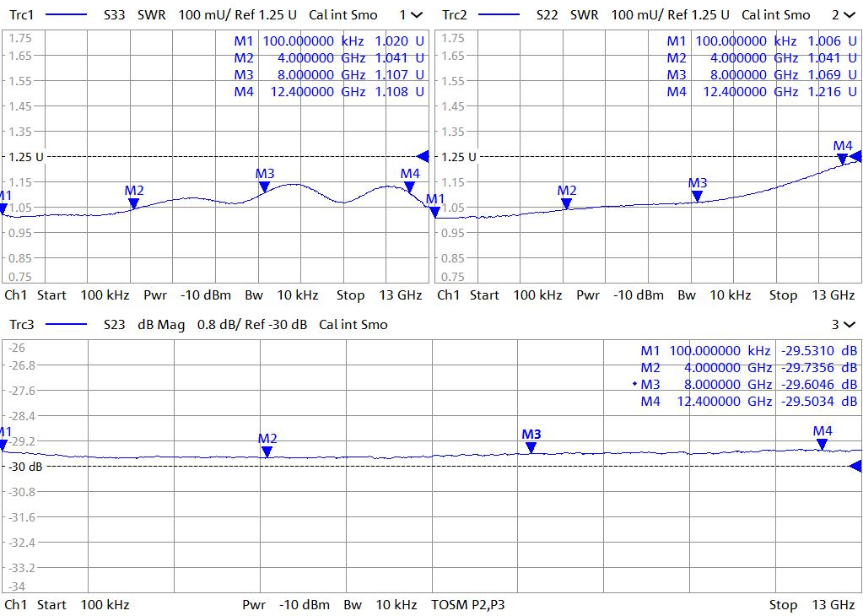Select the M4 marker on the S23 trace
The image size is (863, 616).
tap(822, 444)
